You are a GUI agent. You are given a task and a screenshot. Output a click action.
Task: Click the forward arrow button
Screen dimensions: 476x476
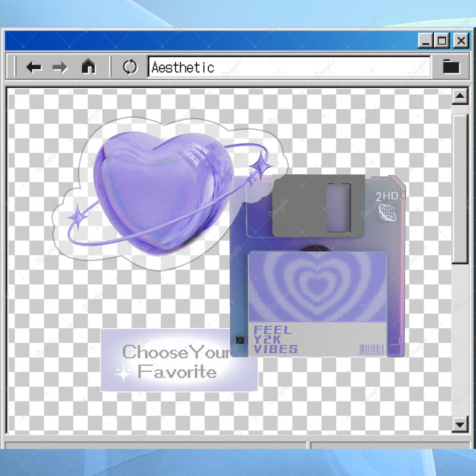point(60,67)
